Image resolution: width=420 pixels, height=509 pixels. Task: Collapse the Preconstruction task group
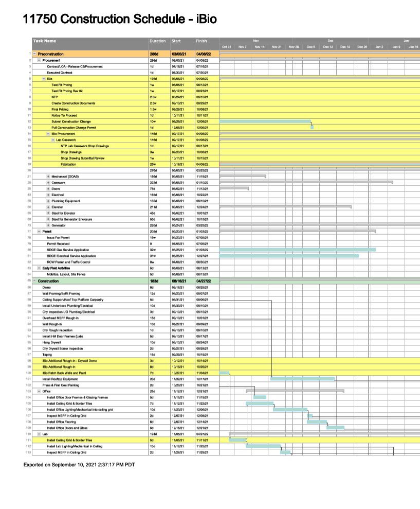(x=33, y=53)
